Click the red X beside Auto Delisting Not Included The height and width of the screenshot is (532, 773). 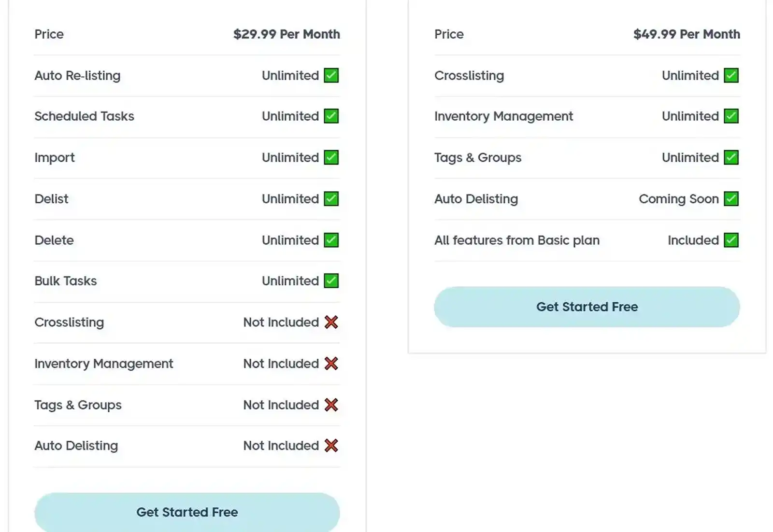(331, 446)
